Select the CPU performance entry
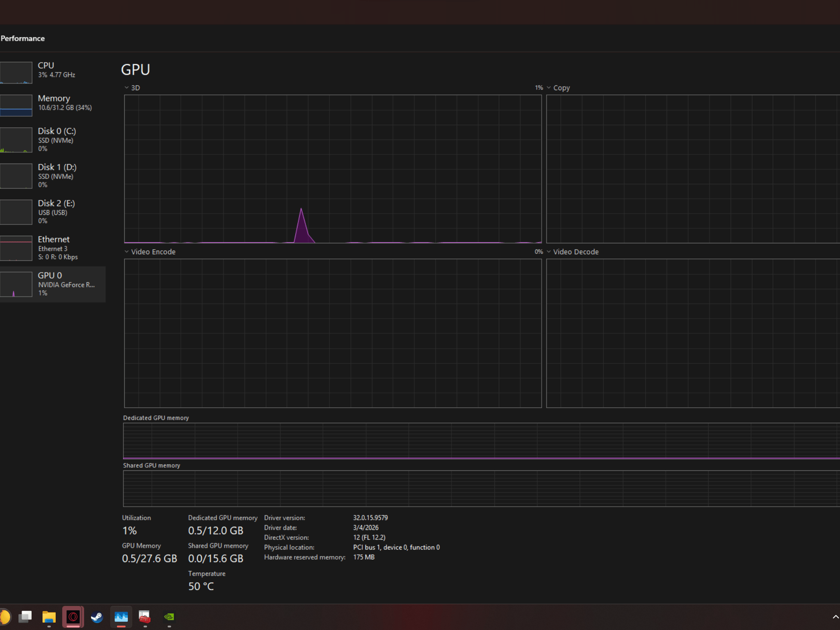 [x=52, y=72]
